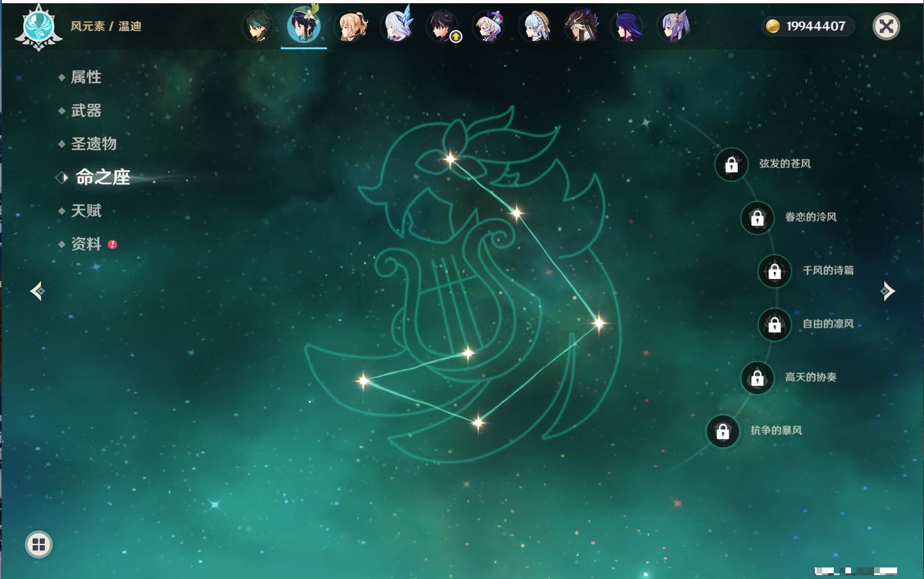Image resolution: width=924 pixels, height=579 pixels.
Task: Click the Anemo element emblem icon
Action: tap(38, 27)
